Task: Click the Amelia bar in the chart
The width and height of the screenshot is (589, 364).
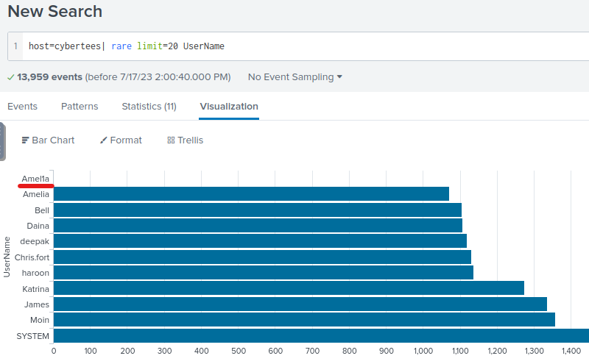Action: 250,194
